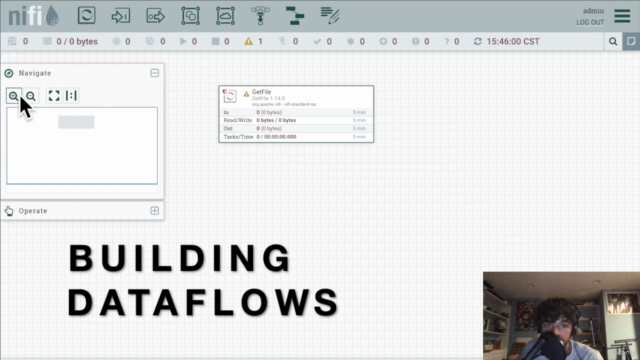
Task: Click the stopped components square indicator
Action: click(220, 41)
